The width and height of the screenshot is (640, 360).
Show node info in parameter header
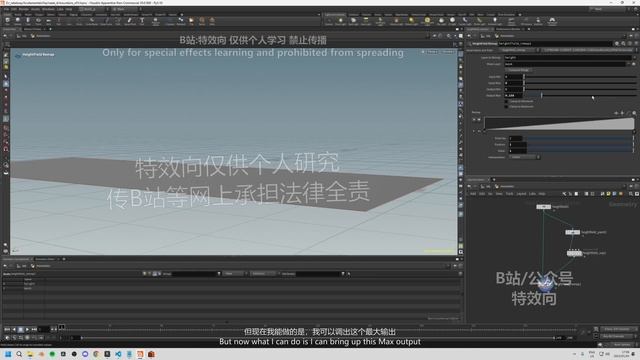click(629, 43)
